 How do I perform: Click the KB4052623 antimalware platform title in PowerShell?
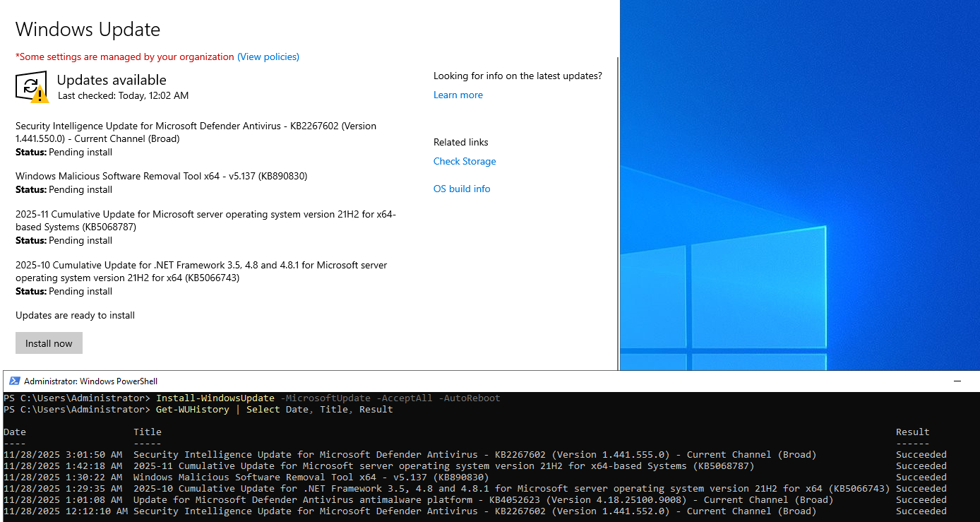point(483,500)
